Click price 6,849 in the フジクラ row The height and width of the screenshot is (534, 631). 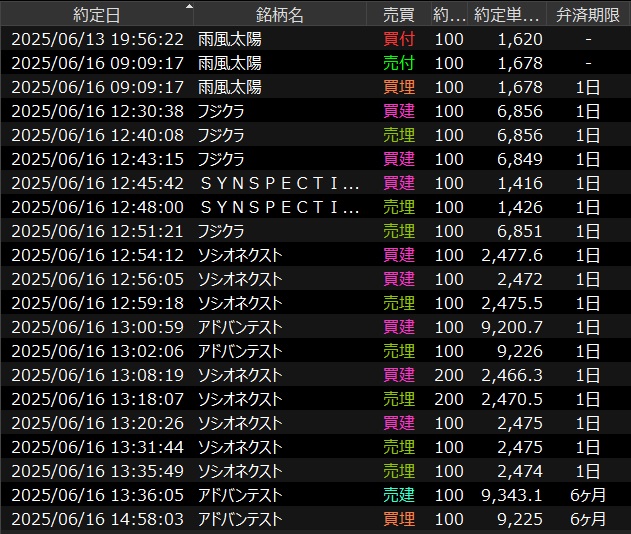coord(520,159)
